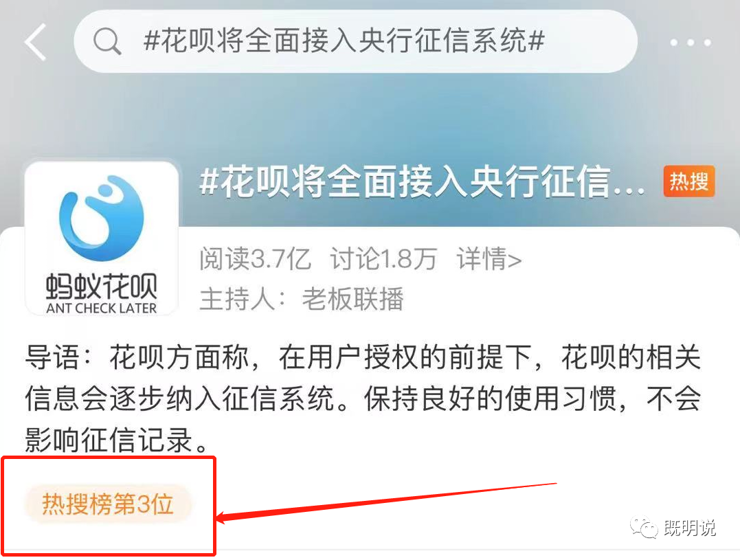Focus the search field with #花呗将全面接入央行征信系统#
Image resolution: width=740 pixels, height=560 pixels.
coord(355,41)
